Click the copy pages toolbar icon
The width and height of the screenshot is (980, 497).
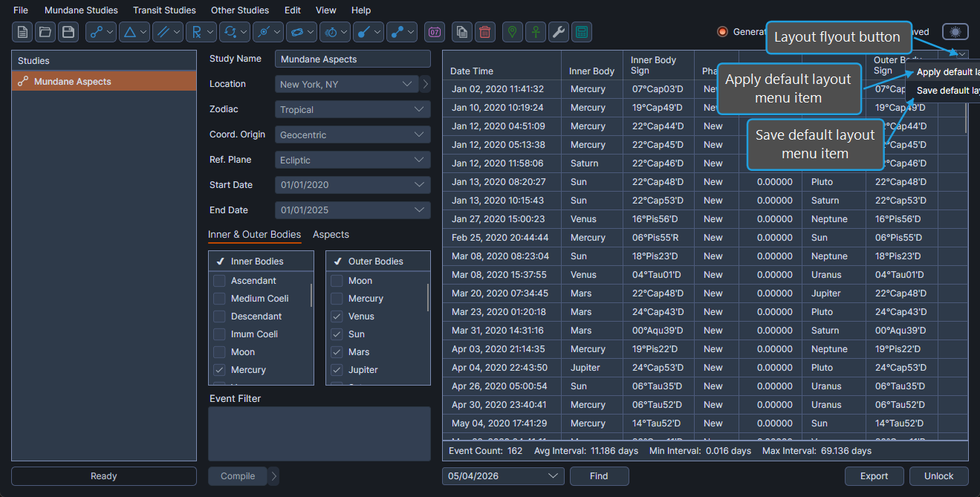(x=462, y=32)
